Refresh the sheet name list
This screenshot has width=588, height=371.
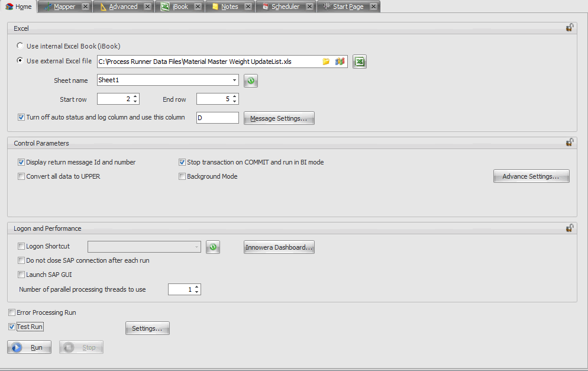(251, 81)
